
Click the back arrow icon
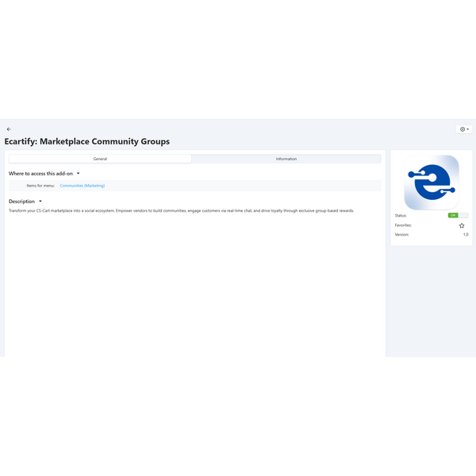pyautogui.click(x=9, y=129)
